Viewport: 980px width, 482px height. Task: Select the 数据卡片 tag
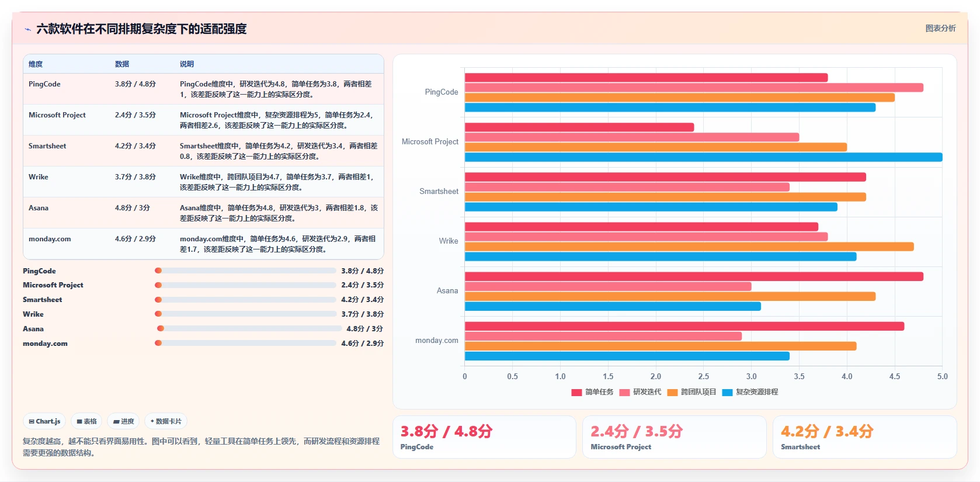[x=166, y=421]
